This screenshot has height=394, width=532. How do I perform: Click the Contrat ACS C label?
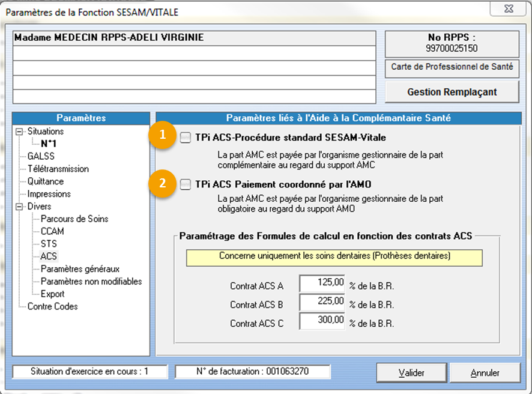pyautogui.click(x=256, y=323)
